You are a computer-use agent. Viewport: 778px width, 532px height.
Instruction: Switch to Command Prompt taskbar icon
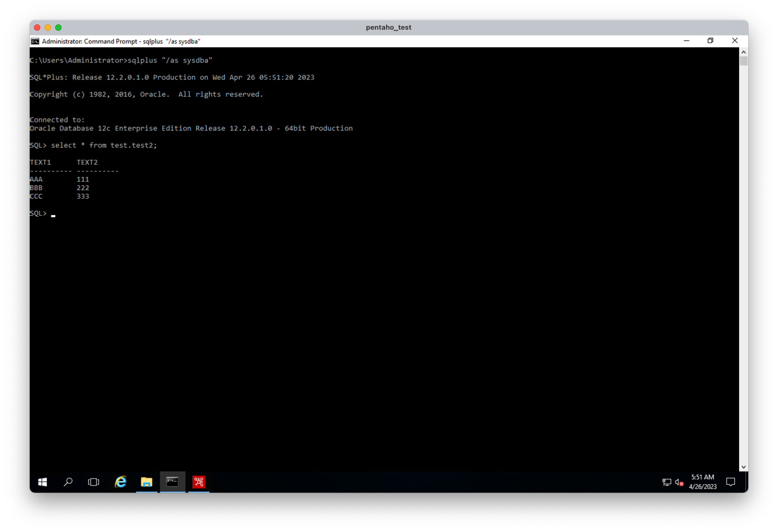click(172, 482)
